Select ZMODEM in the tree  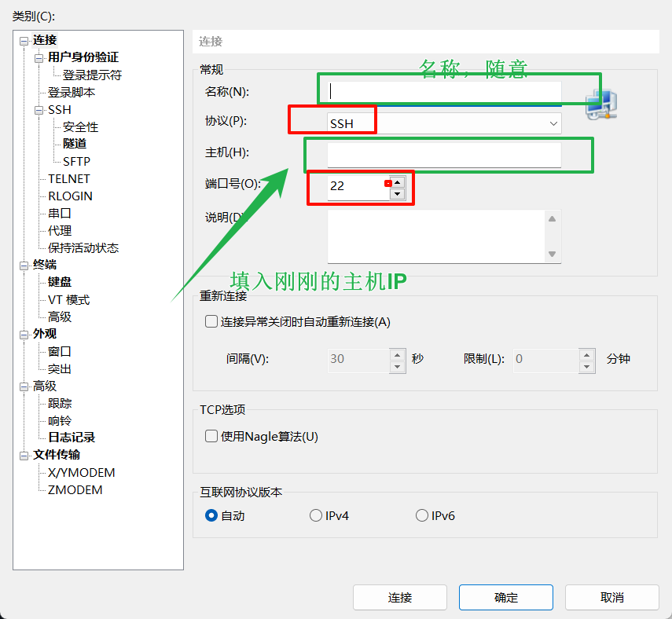pyautogui.click(x=75, y=489)
